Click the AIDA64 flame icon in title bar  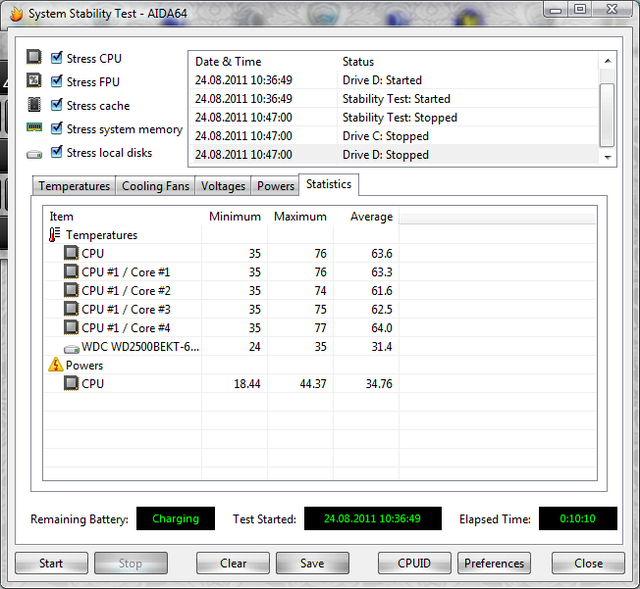click(15, 14)
